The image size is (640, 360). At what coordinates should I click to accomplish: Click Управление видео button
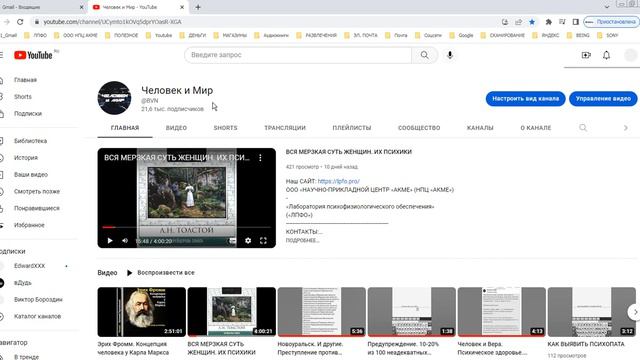point(603,98)
